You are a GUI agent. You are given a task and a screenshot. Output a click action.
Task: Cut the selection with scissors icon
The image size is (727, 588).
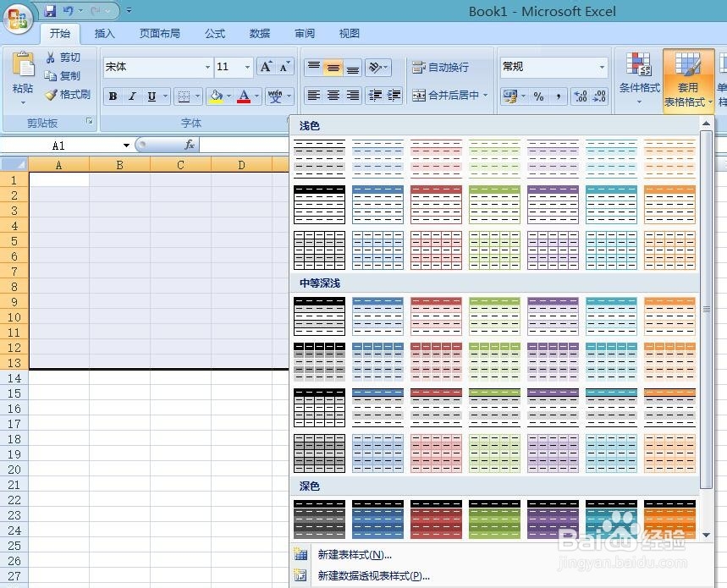click(51, 58)
